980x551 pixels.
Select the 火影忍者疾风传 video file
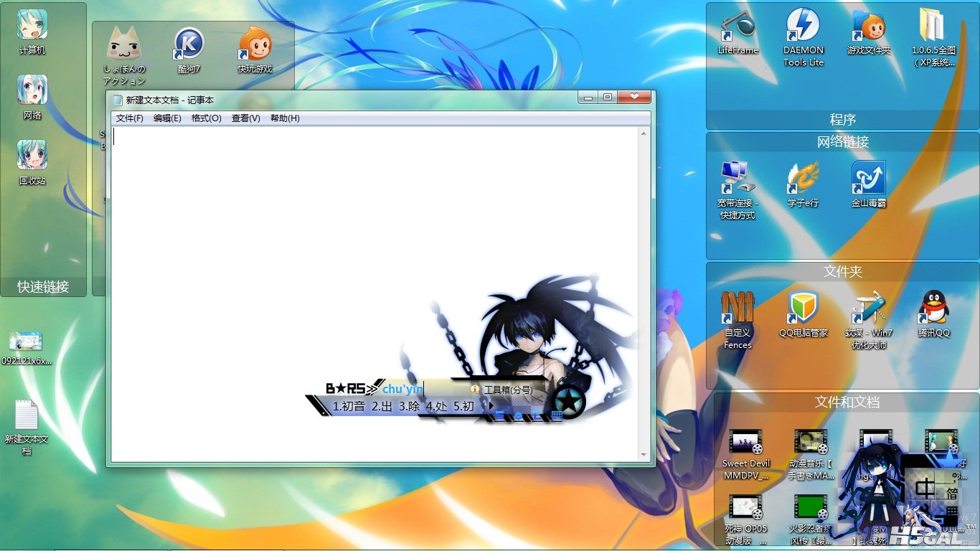[811, 519]
